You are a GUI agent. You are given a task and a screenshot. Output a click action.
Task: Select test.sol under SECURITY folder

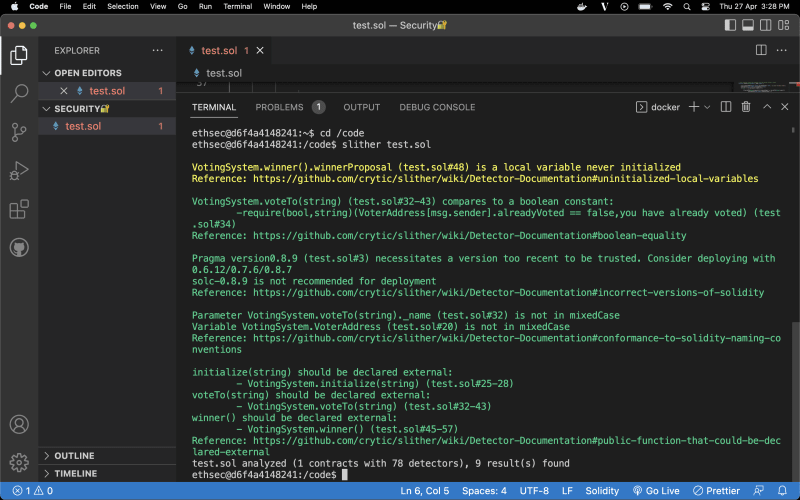107,126
